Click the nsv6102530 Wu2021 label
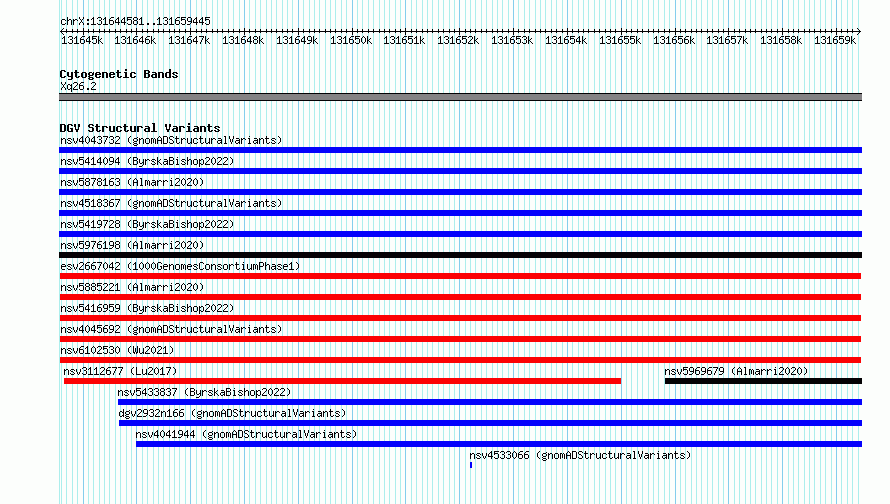The height and width of the screenshot is (504, 890). point(117,350)
